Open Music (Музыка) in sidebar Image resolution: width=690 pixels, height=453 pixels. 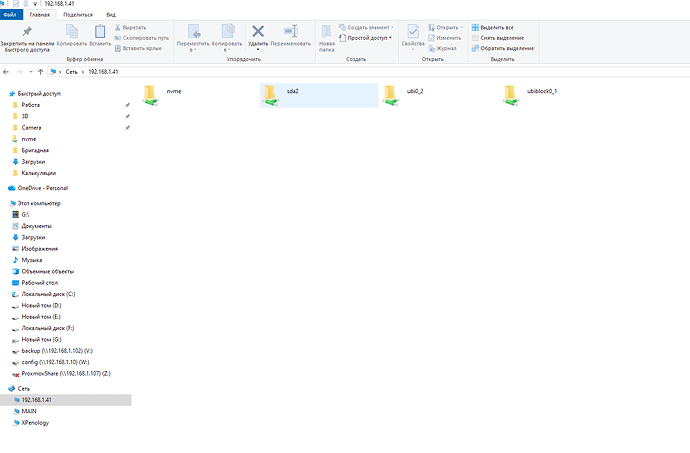coord(31,260)
